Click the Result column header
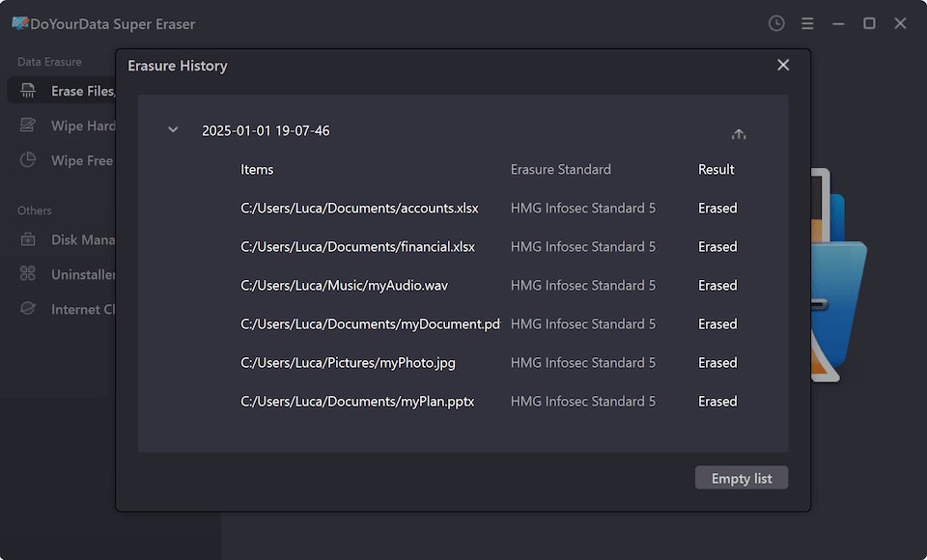 tap(716, 170)
